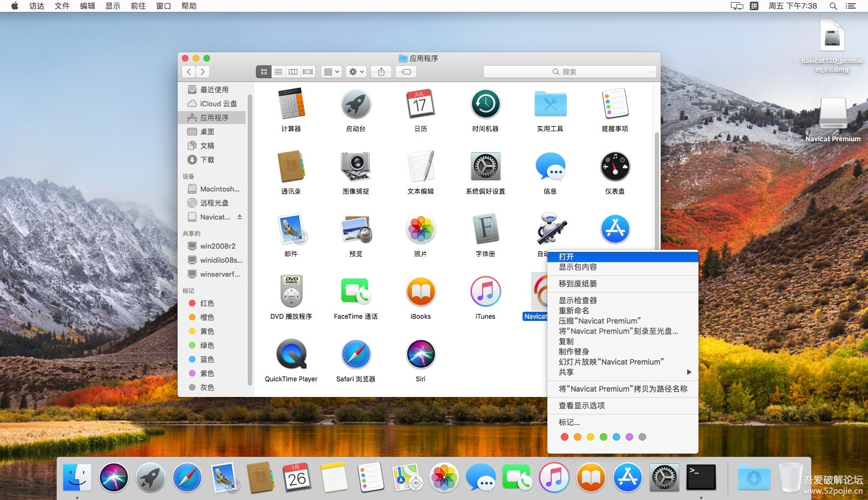Switch Finder to Cover Flow view
Screen dimensions: 868x500
pos(308,72)
